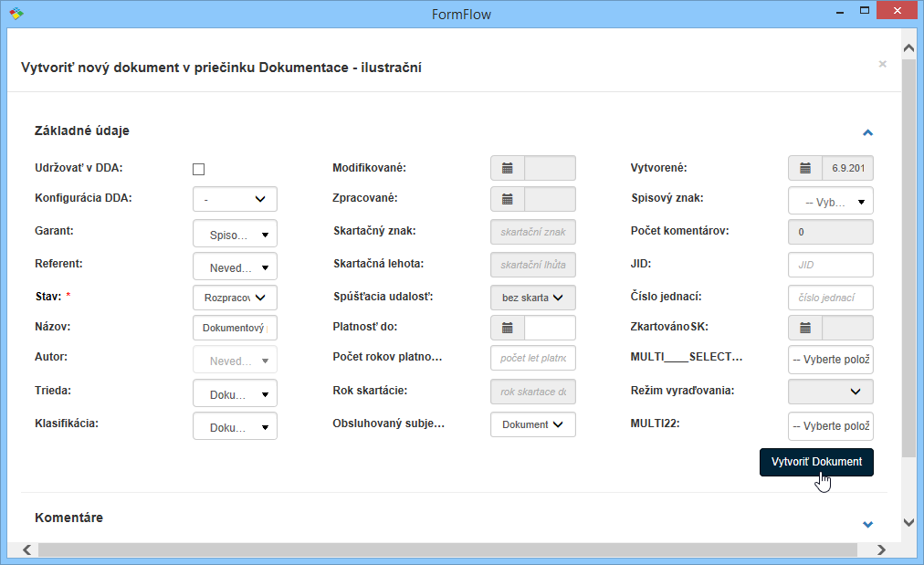The image size is (924, 565).
Task: Click the horizontal scrollbar right arrow
Action: pyautogui.click(x=881, y=550)
